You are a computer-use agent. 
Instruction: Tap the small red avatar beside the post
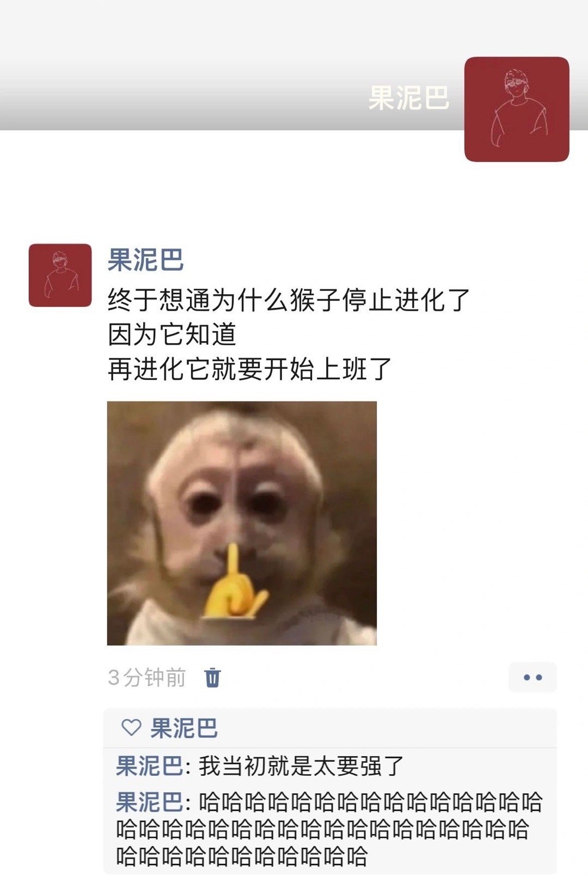click(60, 275)
